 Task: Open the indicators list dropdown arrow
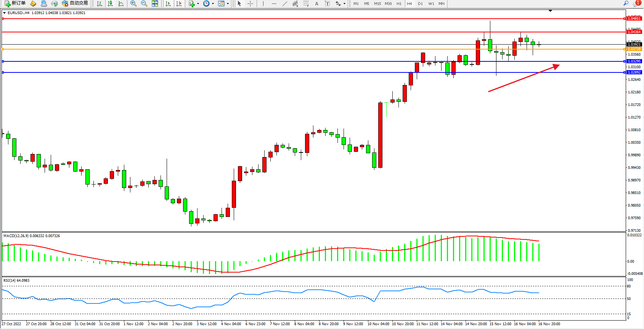tap(198, 4)
